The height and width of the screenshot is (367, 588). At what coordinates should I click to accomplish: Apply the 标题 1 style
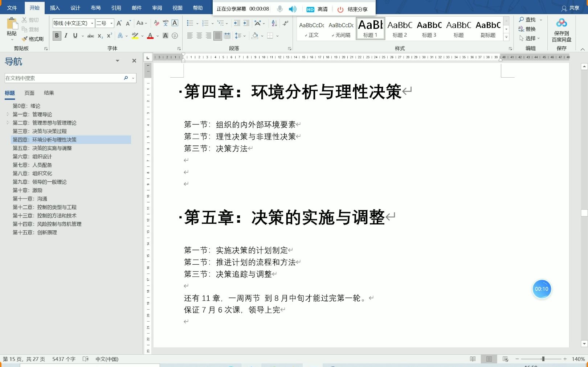point(371,29)
